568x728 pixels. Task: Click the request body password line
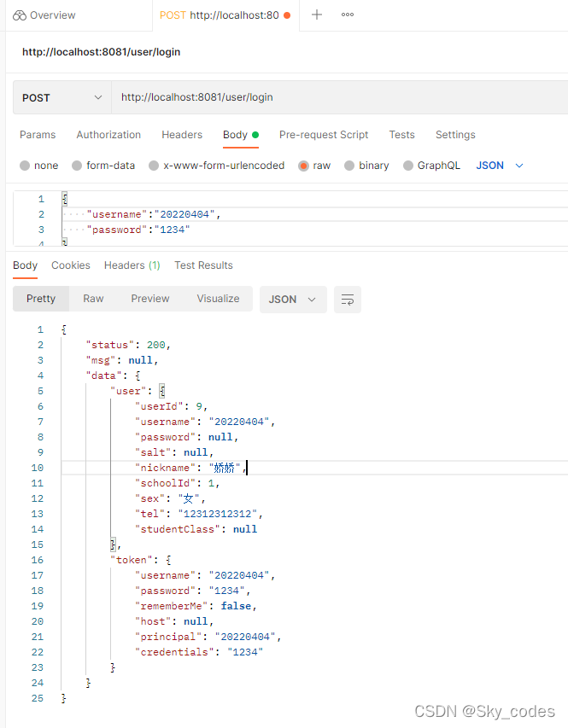coord(138,230)
